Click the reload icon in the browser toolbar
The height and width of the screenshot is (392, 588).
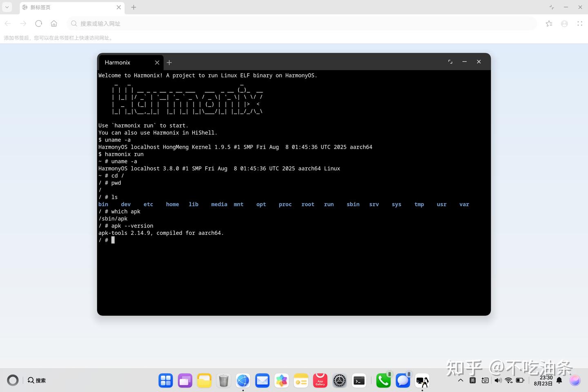[x=38, y=23]
